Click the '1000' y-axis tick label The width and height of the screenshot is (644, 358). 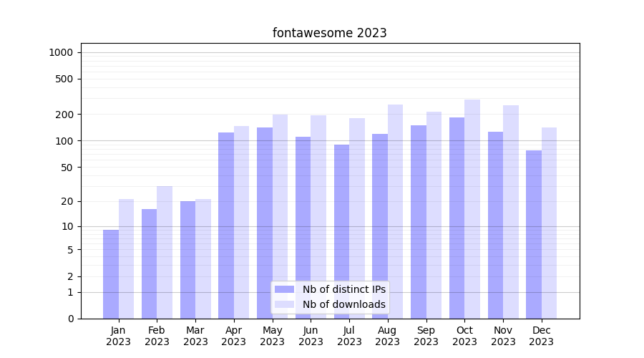(61, 52)
